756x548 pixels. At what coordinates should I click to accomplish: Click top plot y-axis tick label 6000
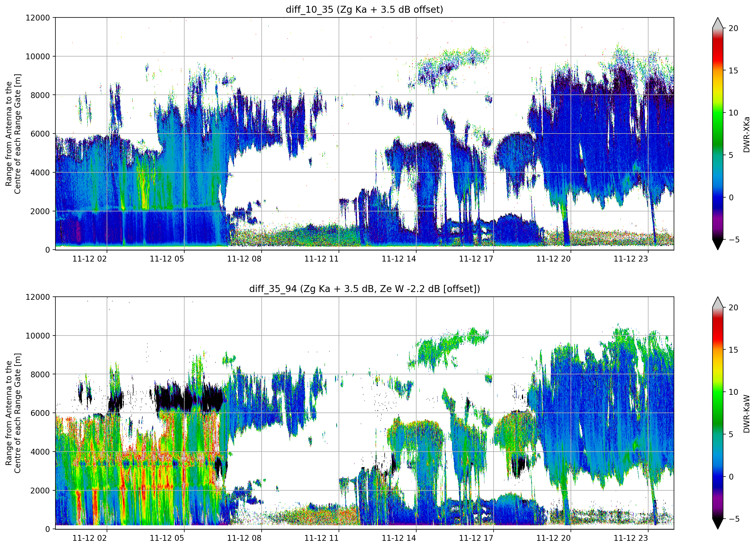[x=40, y=134]
